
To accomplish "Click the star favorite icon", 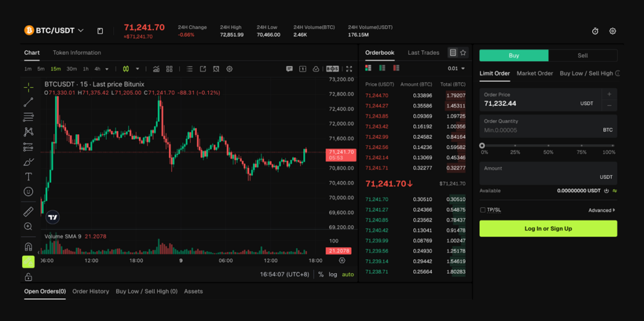I will [x=464, y=53].
